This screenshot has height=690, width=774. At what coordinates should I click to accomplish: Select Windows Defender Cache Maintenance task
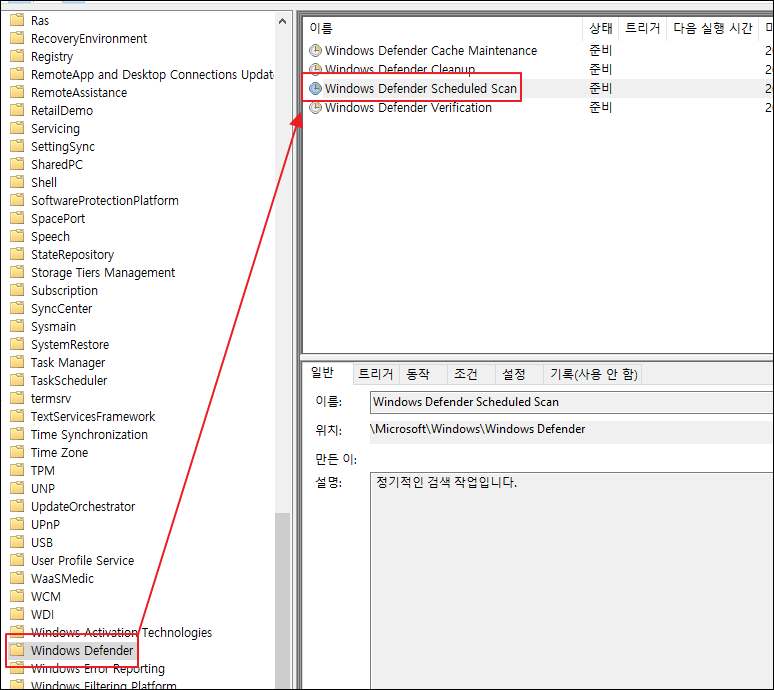pos(430,50)
